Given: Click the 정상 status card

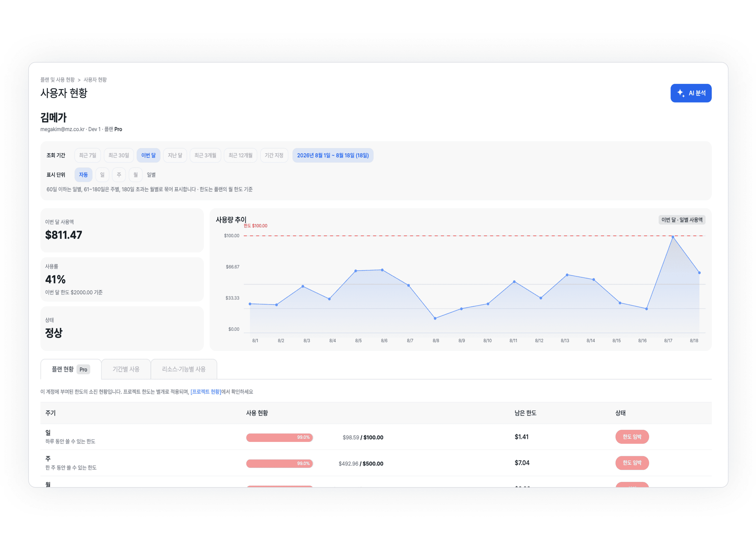Looking at the screenshot, I should (122, 329).
